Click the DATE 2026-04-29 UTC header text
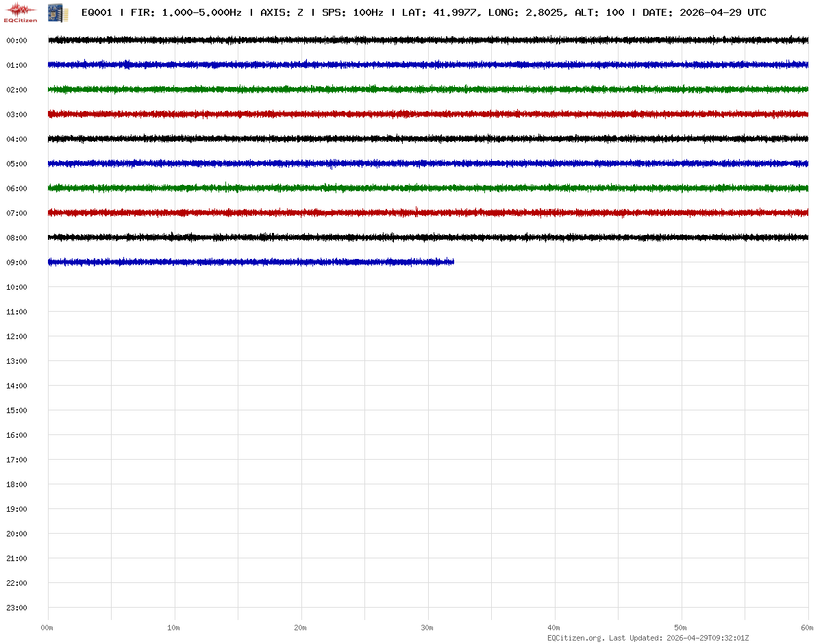Image resolution: width=822 pixels, height=644 pixels. point(704,13)
